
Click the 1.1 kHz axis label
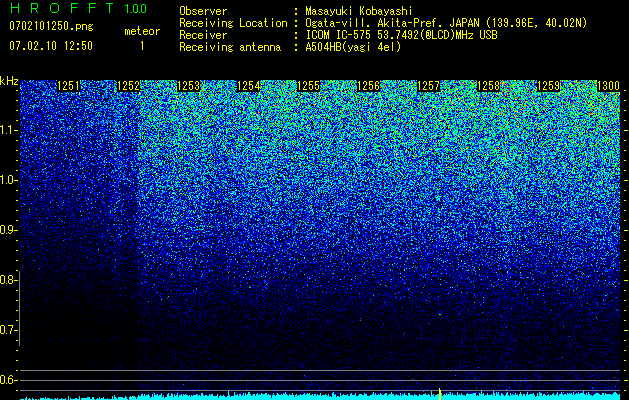pos(8,130)
